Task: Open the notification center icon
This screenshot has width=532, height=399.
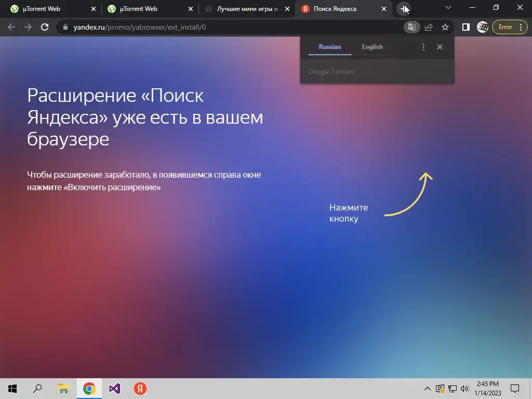Action: coord(515,389)
